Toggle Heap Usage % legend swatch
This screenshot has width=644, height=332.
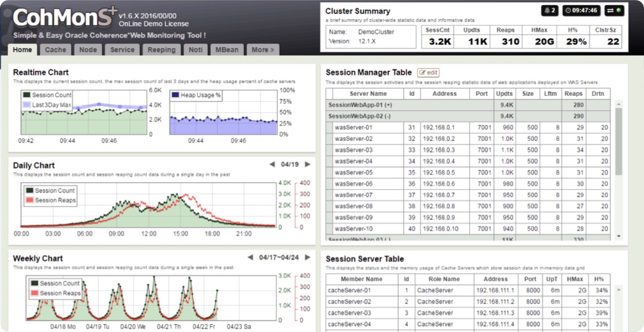[x=175, y=95]
